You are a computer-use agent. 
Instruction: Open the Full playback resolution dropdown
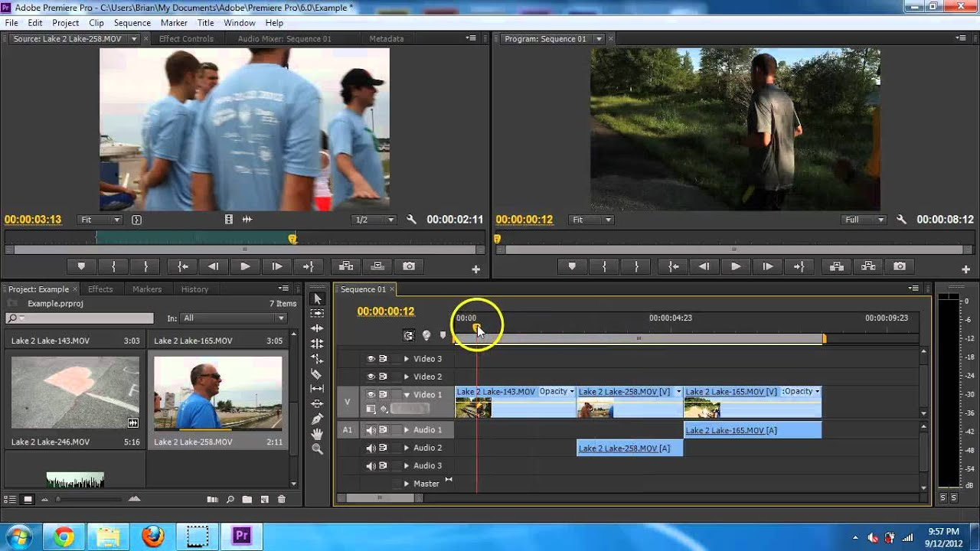(x=863, y=220)
